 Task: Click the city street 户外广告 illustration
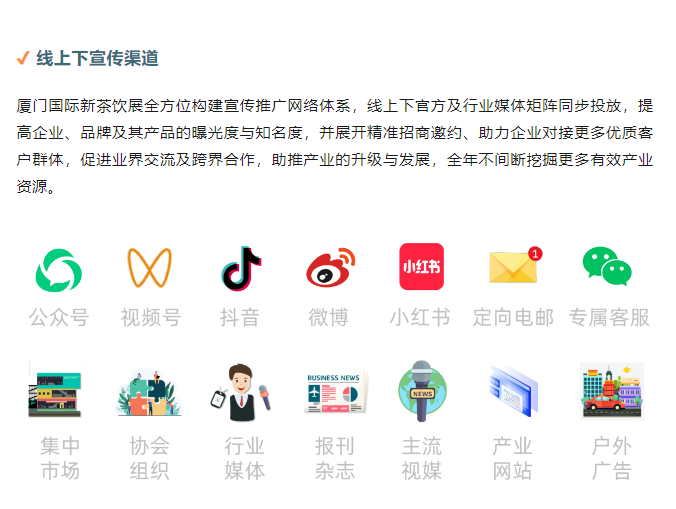612,391
